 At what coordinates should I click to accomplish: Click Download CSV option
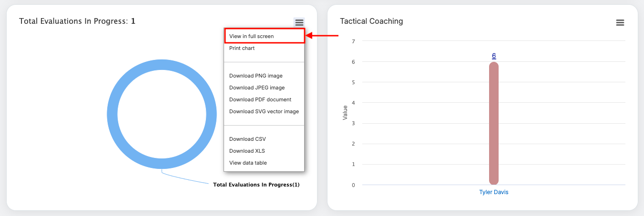click(247, 139)
